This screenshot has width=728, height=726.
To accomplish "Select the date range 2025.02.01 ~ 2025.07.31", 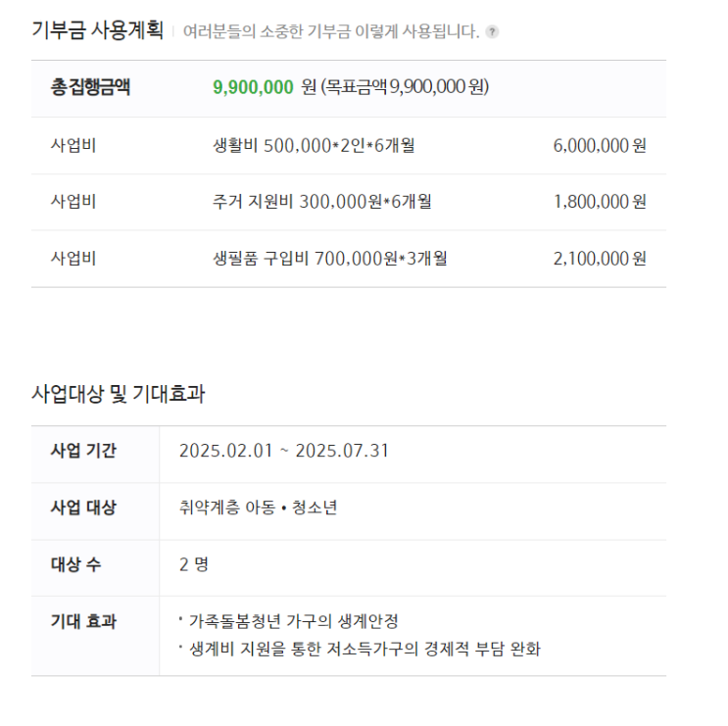I will [284, 451].
